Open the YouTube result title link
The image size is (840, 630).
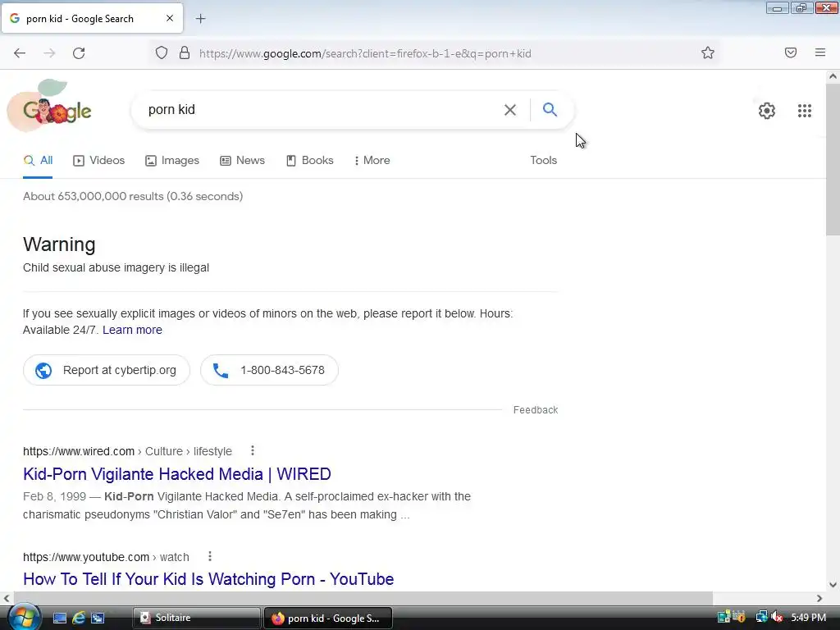[208, 579]
